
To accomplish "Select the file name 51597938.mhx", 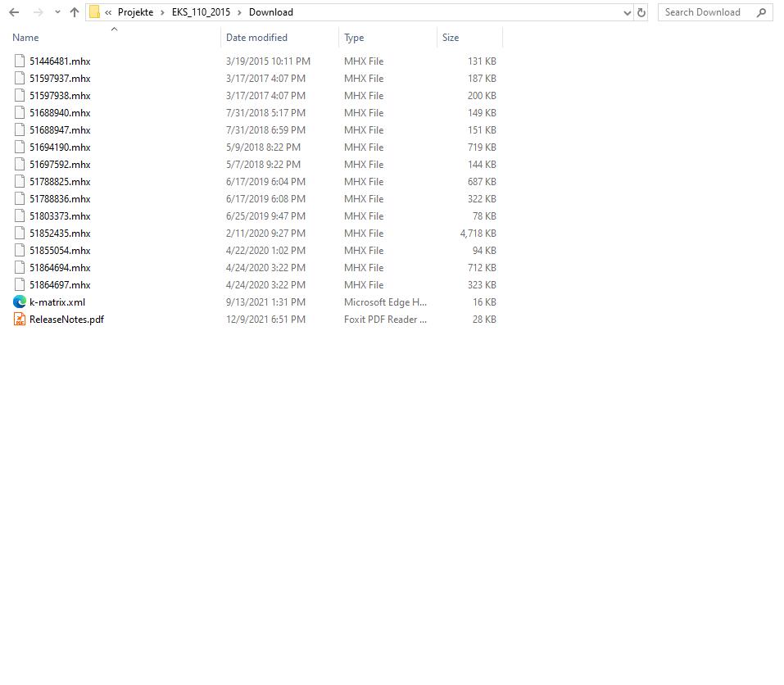I will click(60, 96).
